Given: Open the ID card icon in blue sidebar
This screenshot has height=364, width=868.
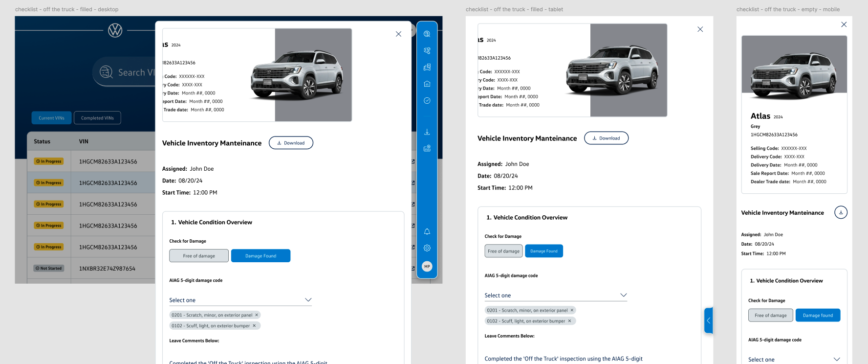Looking at the screenshot, I should tap(427, 148).
